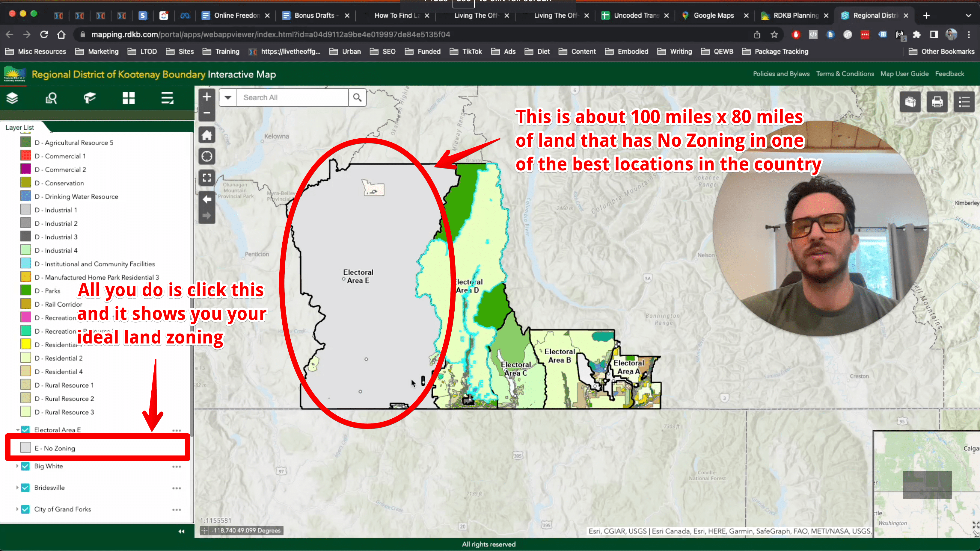Click the D - Commercial 1 red swatch
980x551 pixels.
[25, 156]
